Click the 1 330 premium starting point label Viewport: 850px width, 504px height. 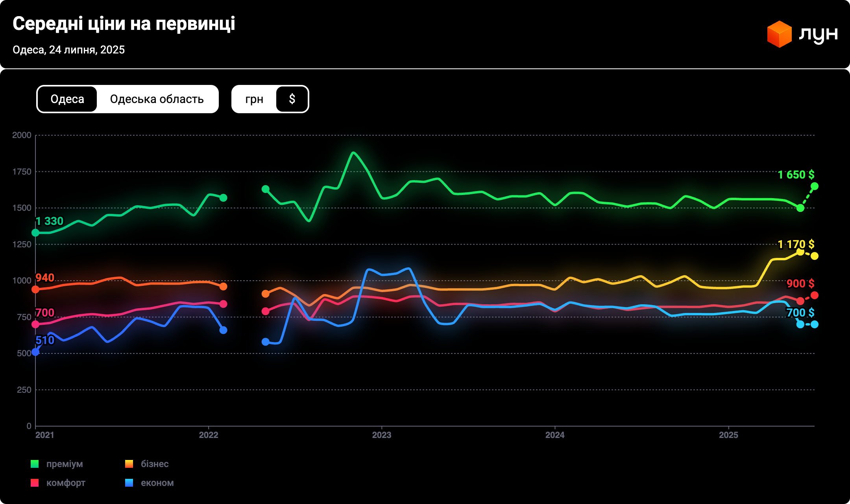point(50,221)
